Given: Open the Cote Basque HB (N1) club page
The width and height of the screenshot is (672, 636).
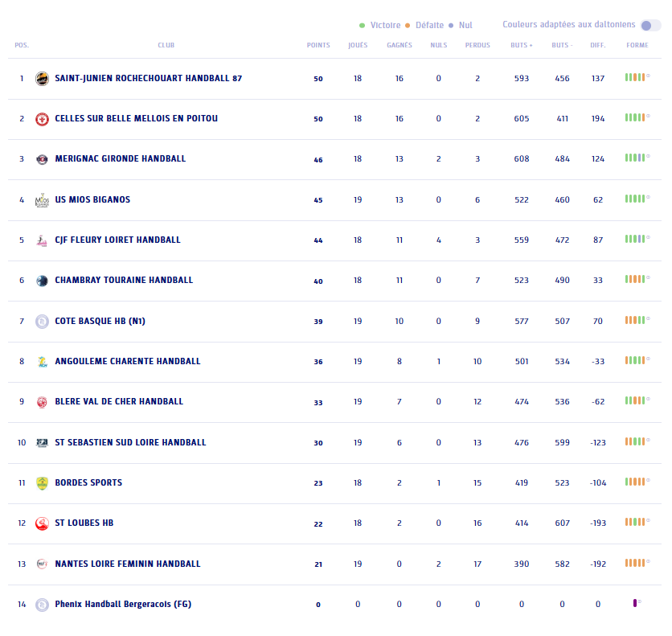Looking at the screenshot, I should point(100,322).
